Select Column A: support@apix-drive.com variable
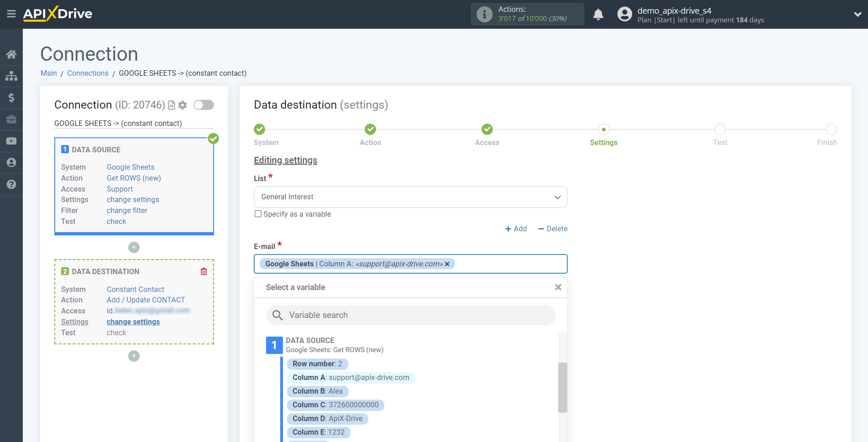The width and height of the screenshot is (868, 442). point(350,378)
